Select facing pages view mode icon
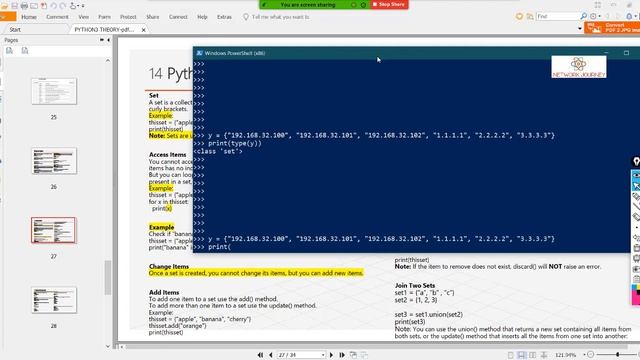Screen dimensions: 640x360 (x=533, y=355)
